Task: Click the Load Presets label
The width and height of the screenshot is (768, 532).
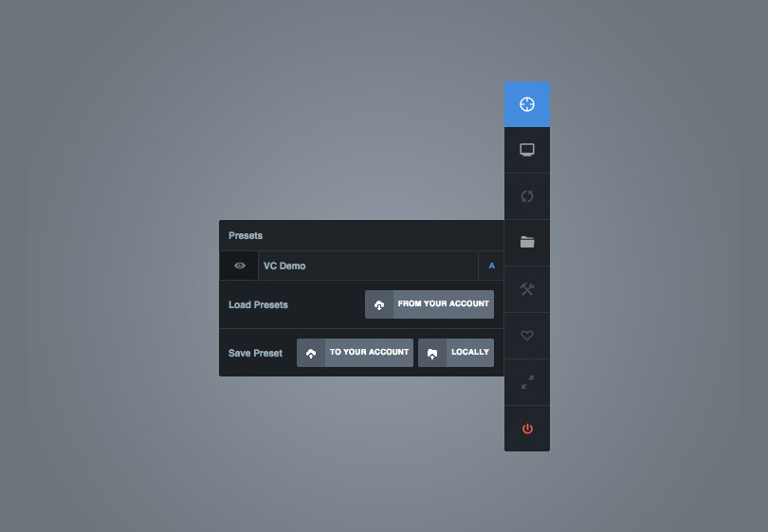Action: tap(258, 304)
